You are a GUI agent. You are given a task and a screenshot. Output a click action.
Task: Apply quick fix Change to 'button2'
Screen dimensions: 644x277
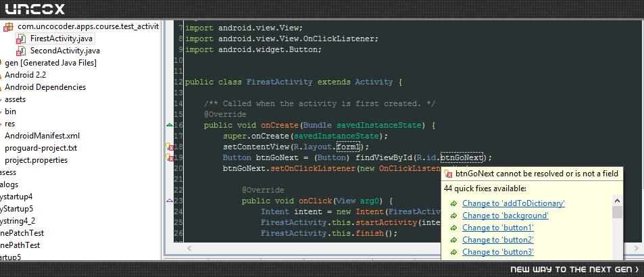point(498,240)
